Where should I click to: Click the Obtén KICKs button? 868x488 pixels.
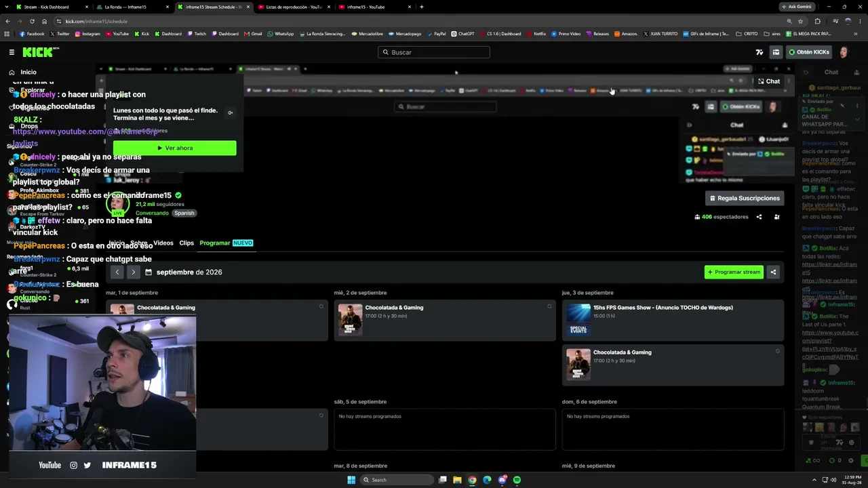[809, 52]
